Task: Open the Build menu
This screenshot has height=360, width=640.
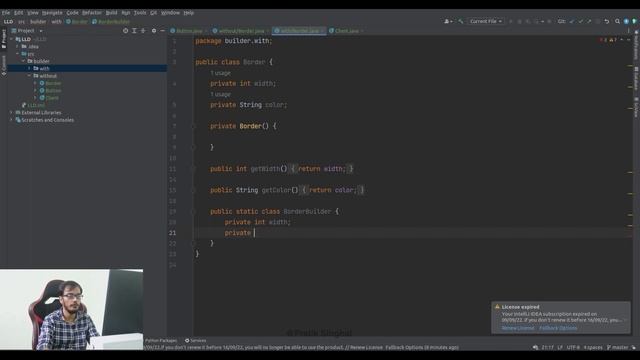Action: coord(111,13)
